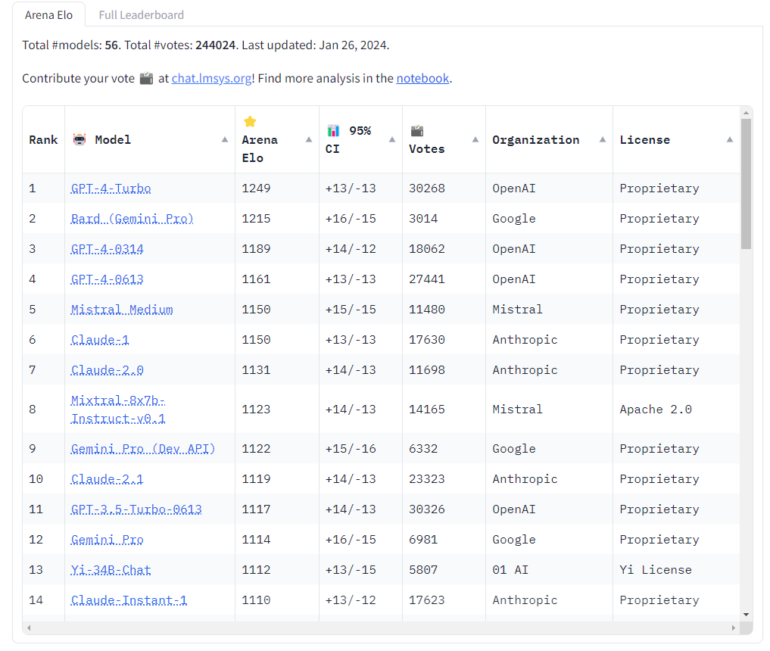Image resolution: width=770 pixels, height=651 pixels.
Task: Switch to the Full Leaderboard tab
Action: (x=141, y=15)
